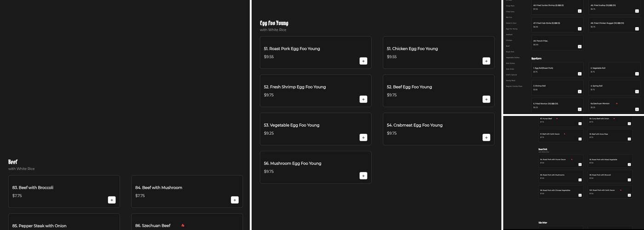Open the Szechuan Beef item card

(187, 223)
